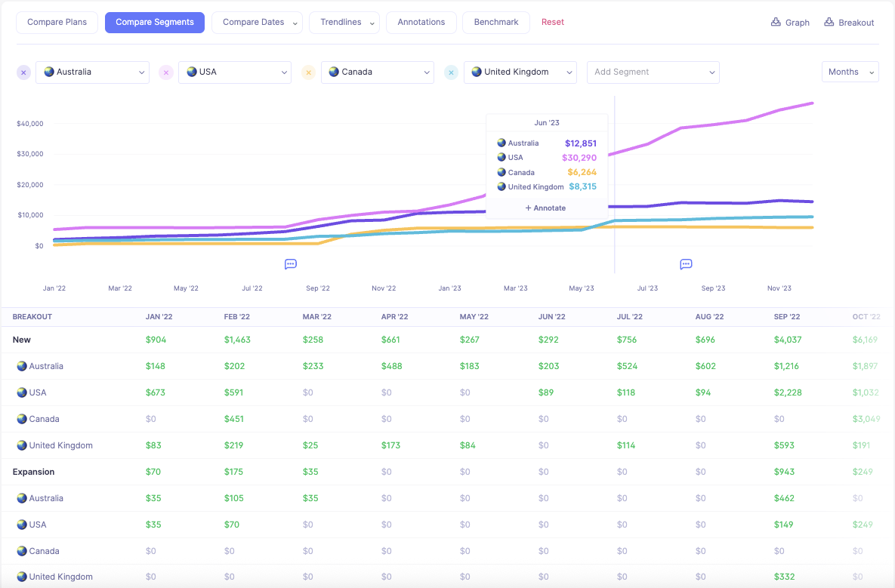Remove the Canada segment with its x button

click(x=309, y=72)
